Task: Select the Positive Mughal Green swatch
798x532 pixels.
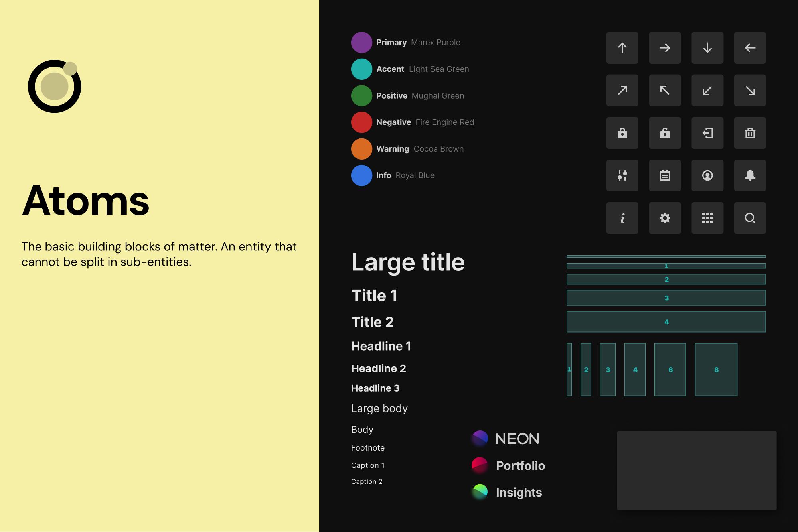Action: 361,96
